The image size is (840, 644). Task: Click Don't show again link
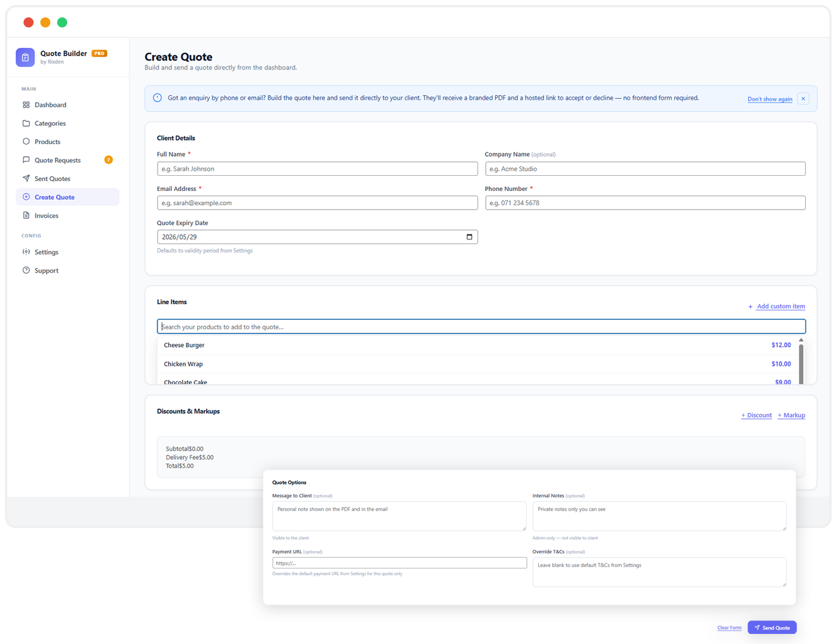(x=769, y=99)
